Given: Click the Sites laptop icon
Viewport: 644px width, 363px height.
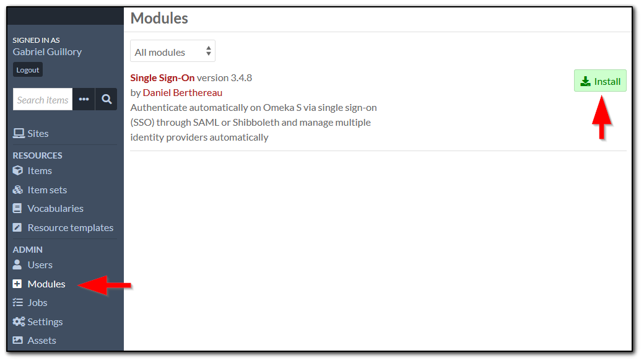Looking at the screenshot, I should [19, 133].
